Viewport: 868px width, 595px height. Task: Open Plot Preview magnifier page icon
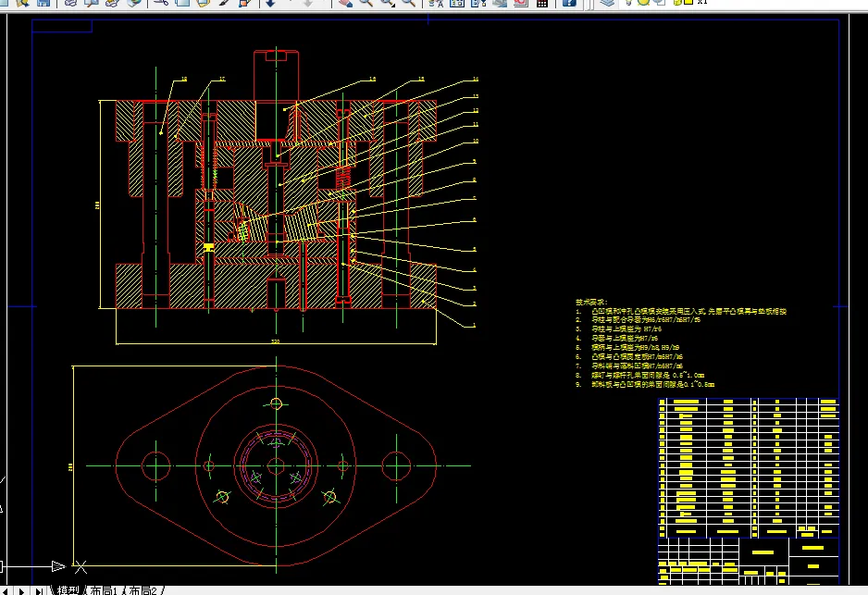tap(92, 3)
